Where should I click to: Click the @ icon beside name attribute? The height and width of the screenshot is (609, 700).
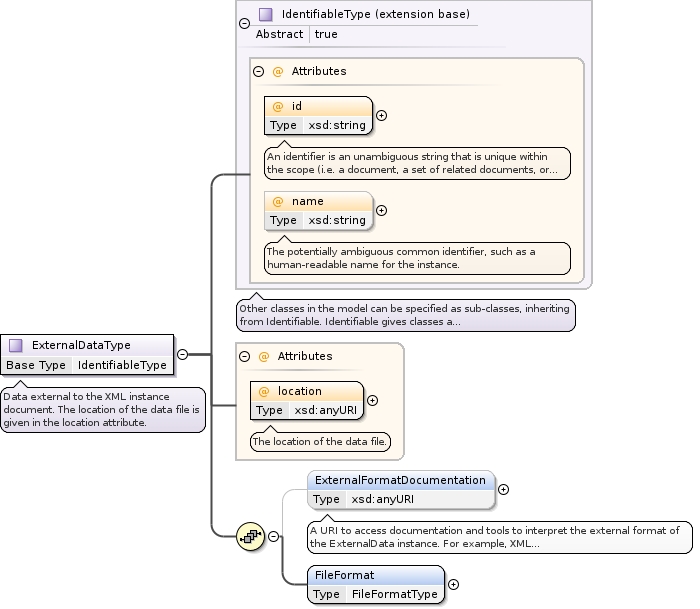(278, 201)
